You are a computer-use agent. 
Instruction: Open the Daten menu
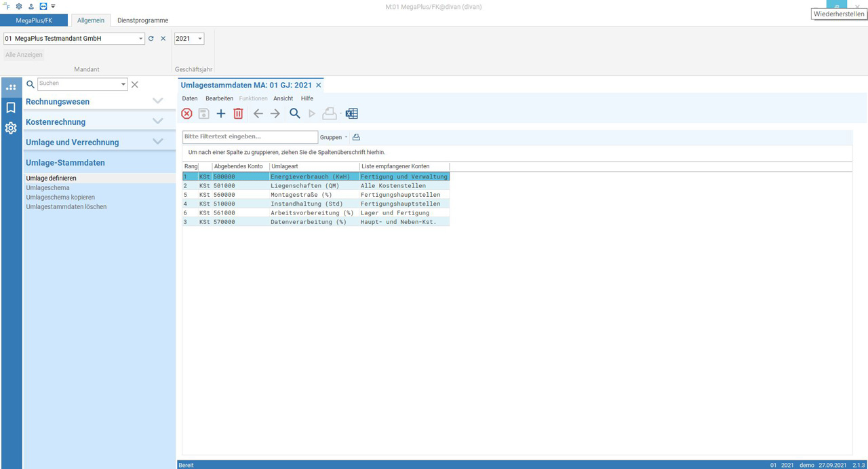(x=190, y=98)
